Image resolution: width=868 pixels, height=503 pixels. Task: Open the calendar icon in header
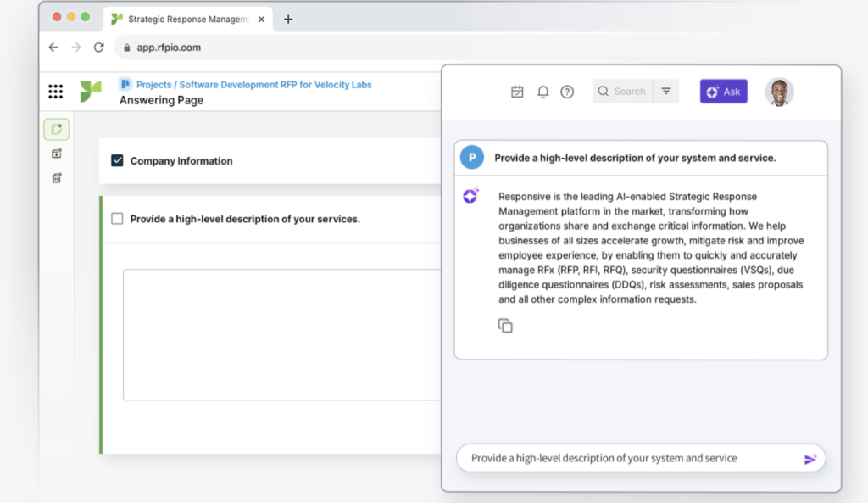click(x=517, y=92)
